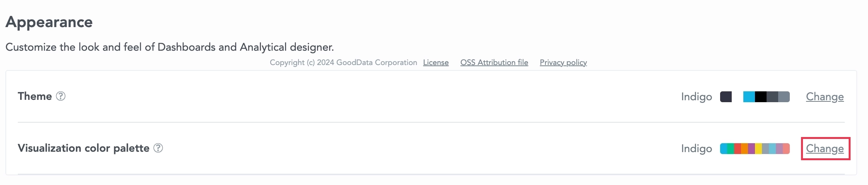Image resolution: width=868 pixels, height=185 pixels.
Task: Open the OSS Attribution file link
Action: 494,62
